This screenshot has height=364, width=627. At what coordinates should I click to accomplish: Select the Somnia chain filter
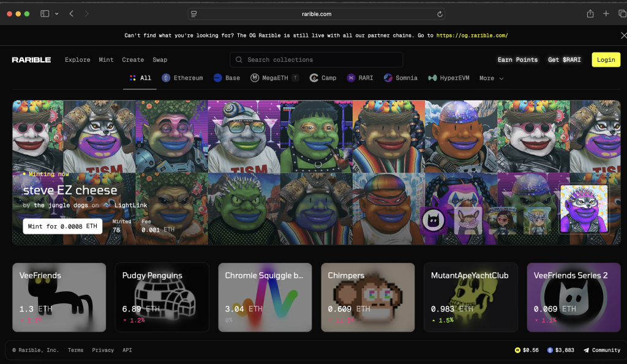point(400,78)
